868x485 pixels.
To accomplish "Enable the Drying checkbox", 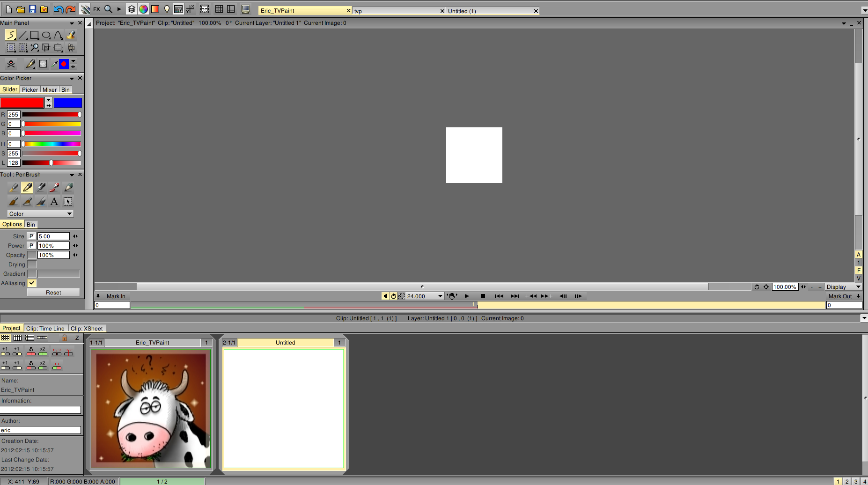I will coord(32,265).
